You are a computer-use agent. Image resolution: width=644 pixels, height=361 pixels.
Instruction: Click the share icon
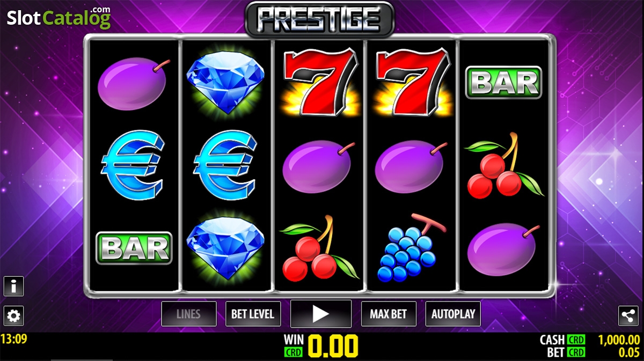click(628, 316)
